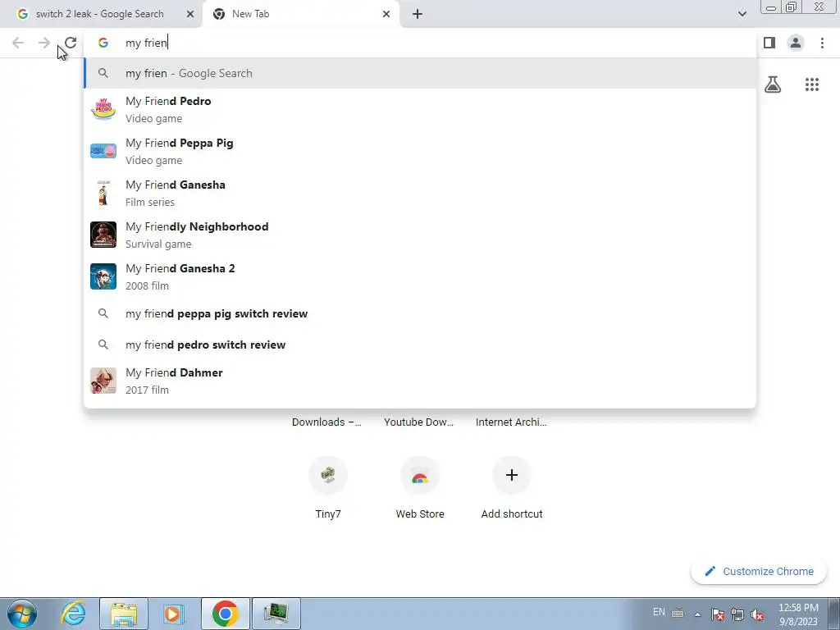Select 'my friend peppa pig switch review'
This screenshot has width=840, height=630.
[x=420, y=313]
